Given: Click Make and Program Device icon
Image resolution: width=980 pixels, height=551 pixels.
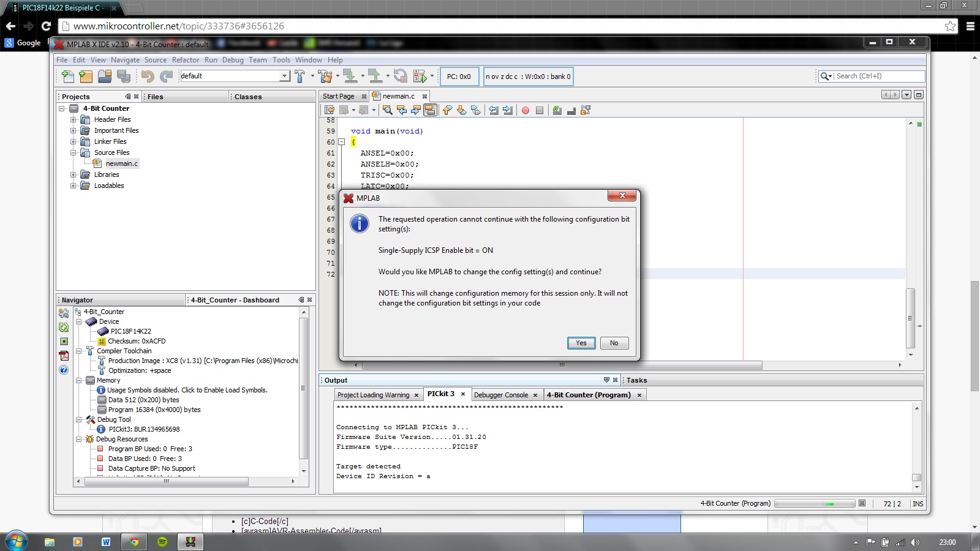Looking at the screenshot, I should point(350,76).
